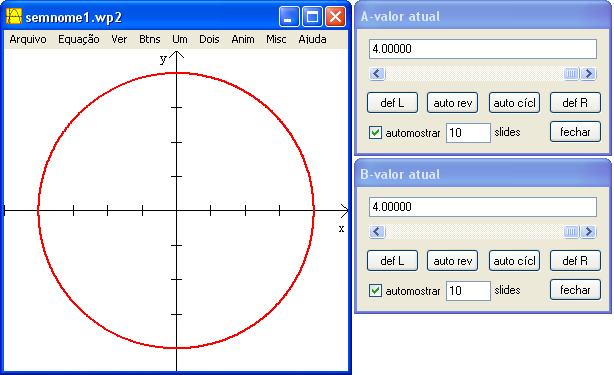The image size is (614, 375).
Task: Click the A-value slider thumb
Action: coord(571,74)
